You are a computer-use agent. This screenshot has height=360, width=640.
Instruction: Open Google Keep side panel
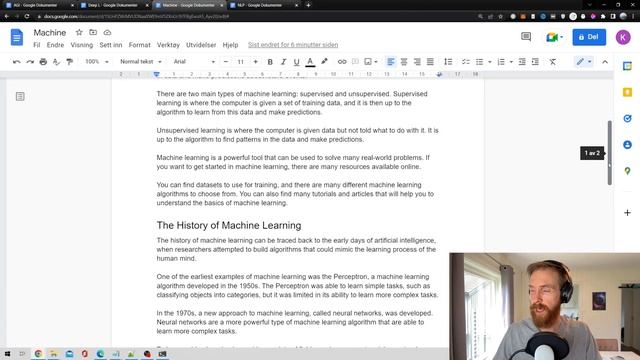coord(627,92)
